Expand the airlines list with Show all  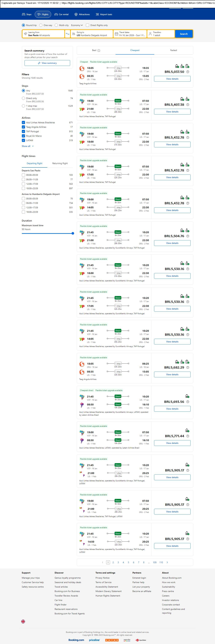coord(27,146)
